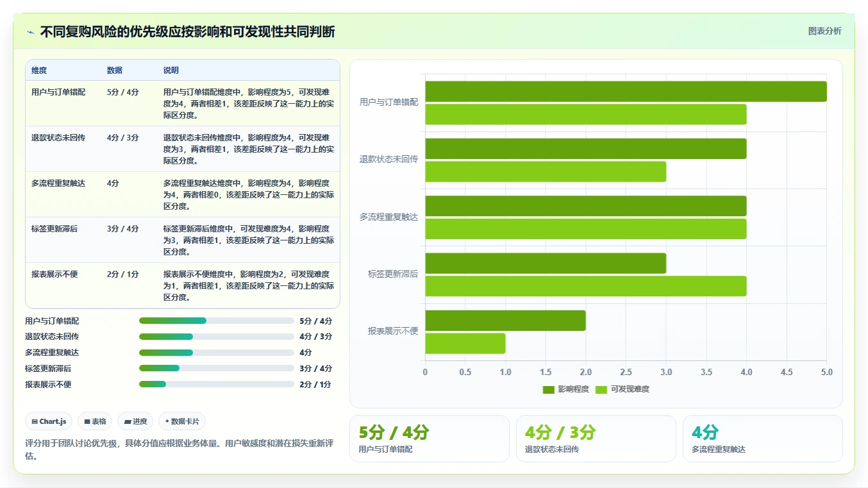The width and height of the screenshot is (868, 488).
Task: Select the 表格 tag chip
Action: coord(95,421)
